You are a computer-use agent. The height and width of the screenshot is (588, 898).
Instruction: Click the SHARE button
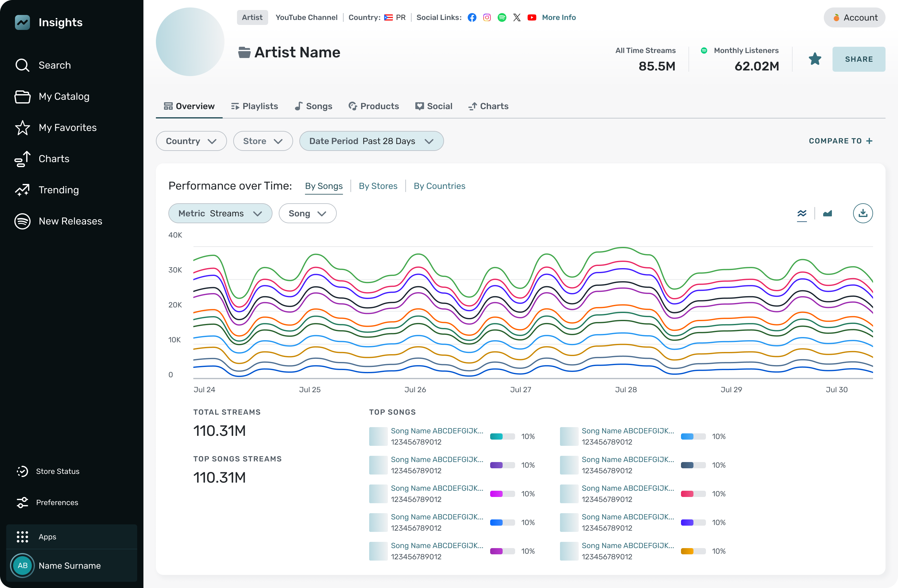[x=859, y=59]
